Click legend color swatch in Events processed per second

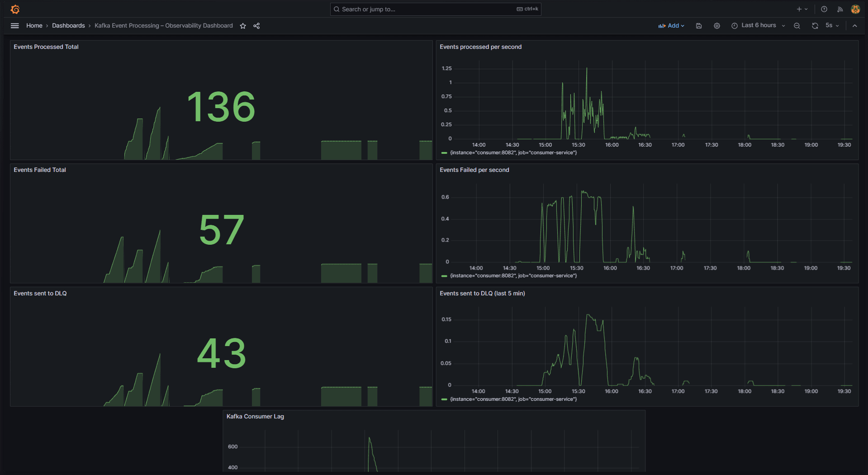tap(444, 153)
